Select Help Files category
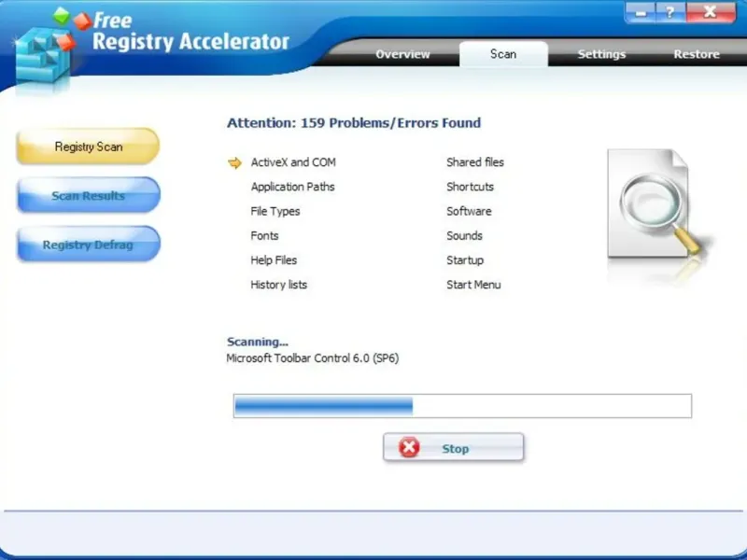 274,260
